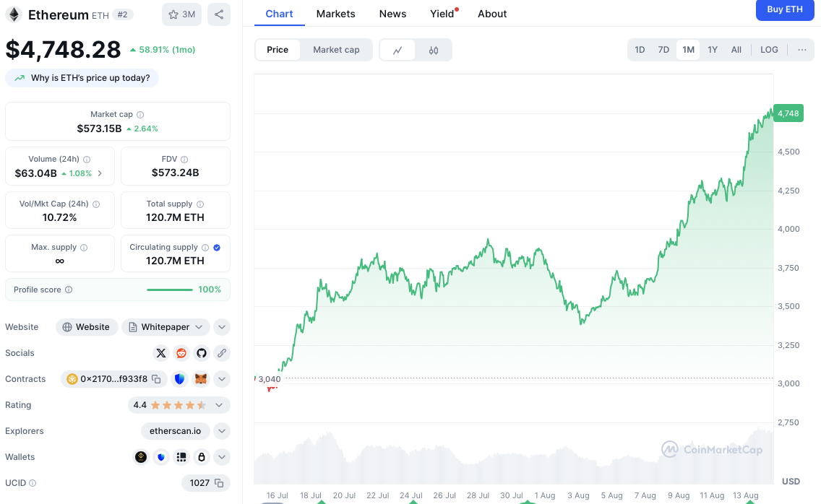This screenshot has height=504, width=821.
Task: Open the three-dot chart options menu
Action: (x=802, y=50)
